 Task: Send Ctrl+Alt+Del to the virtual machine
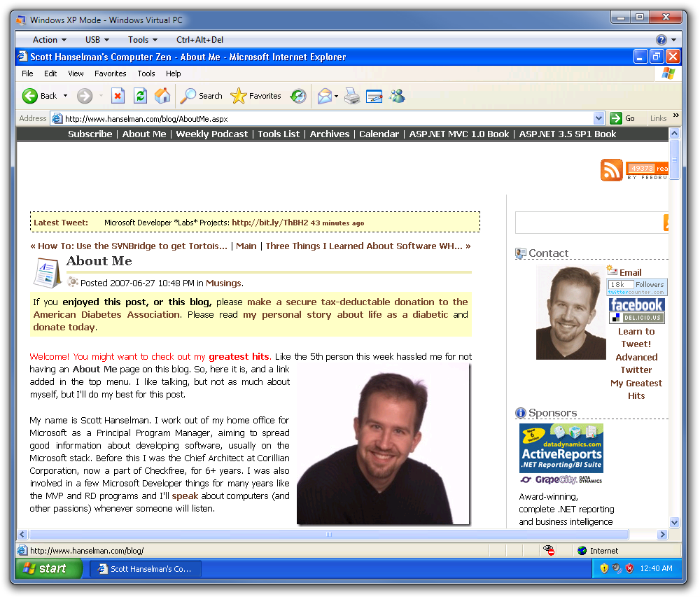(x=199, y=40)
